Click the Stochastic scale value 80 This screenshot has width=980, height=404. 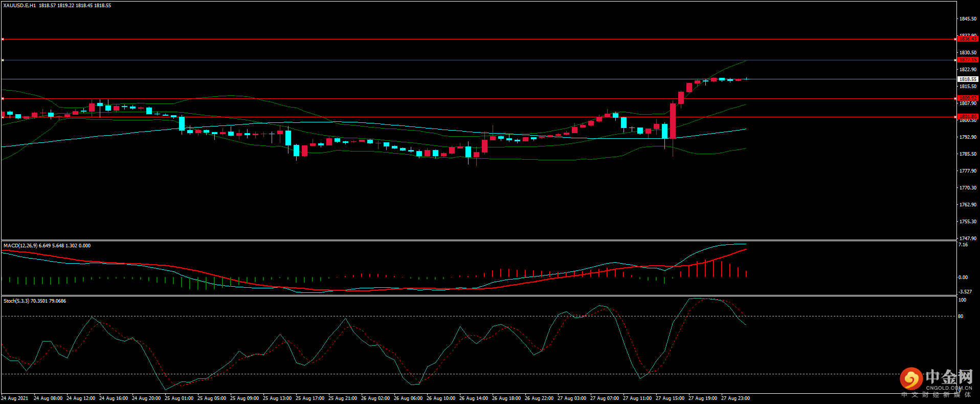pos(961,316)
